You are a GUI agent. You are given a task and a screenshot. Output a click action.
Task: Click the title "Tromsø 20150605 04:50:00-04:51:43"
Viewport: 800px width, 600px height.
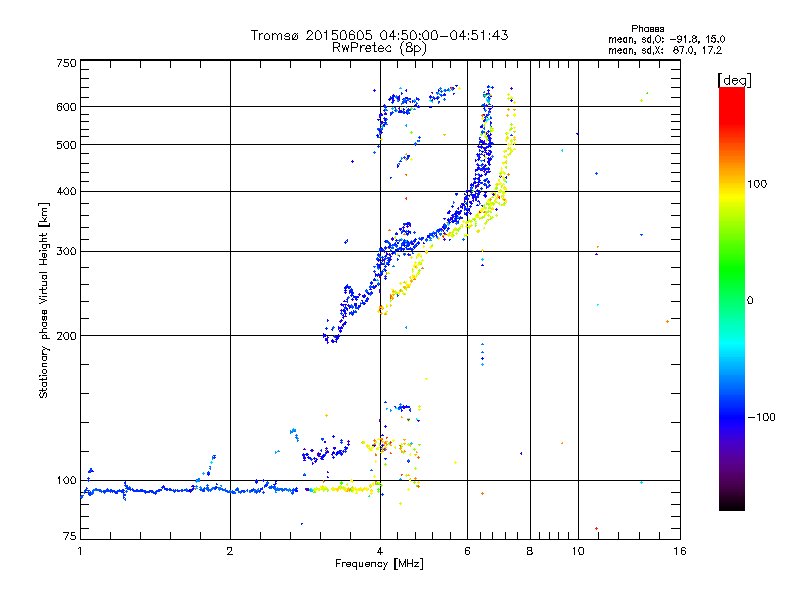point(379,35)
